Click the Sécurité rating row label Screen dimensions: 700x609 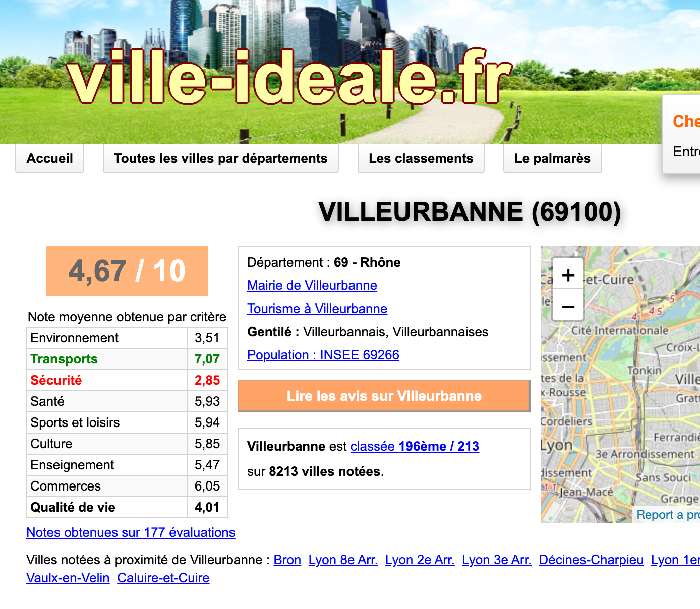point(56,380)
